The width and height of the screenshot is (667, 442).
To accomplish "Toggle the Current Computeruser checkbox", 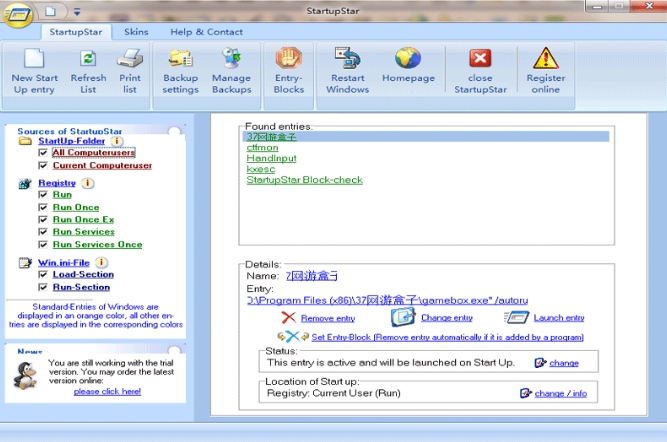I will coord(43,165).
